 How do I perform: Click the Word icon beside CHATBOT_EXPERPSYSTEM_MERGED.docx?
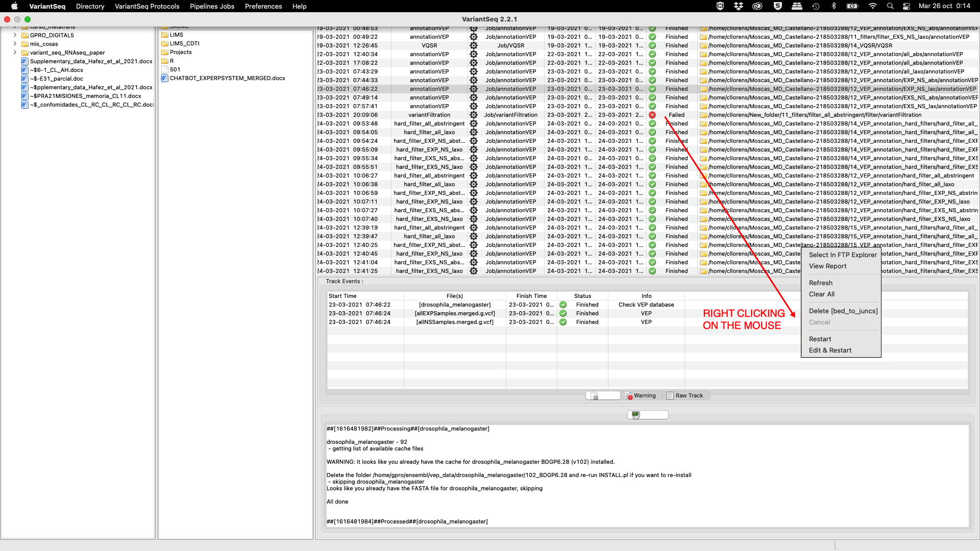(x=164, y=78)
